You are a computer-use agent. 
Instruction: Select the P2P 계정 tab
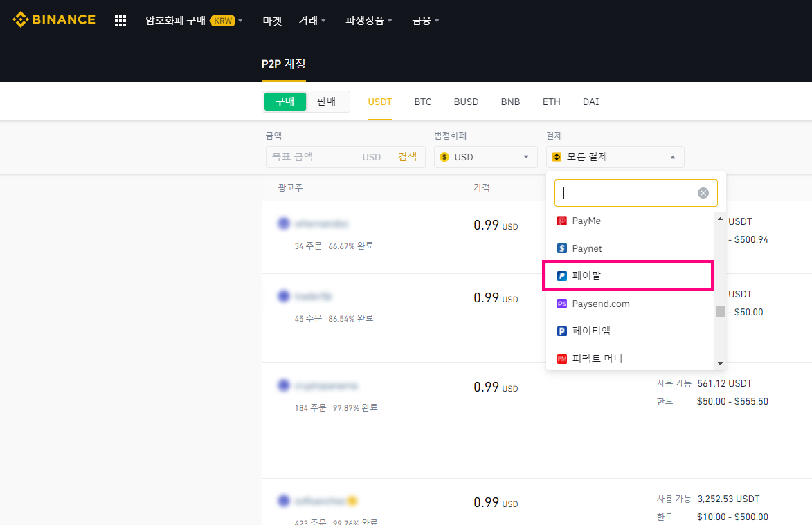[283, 64]
